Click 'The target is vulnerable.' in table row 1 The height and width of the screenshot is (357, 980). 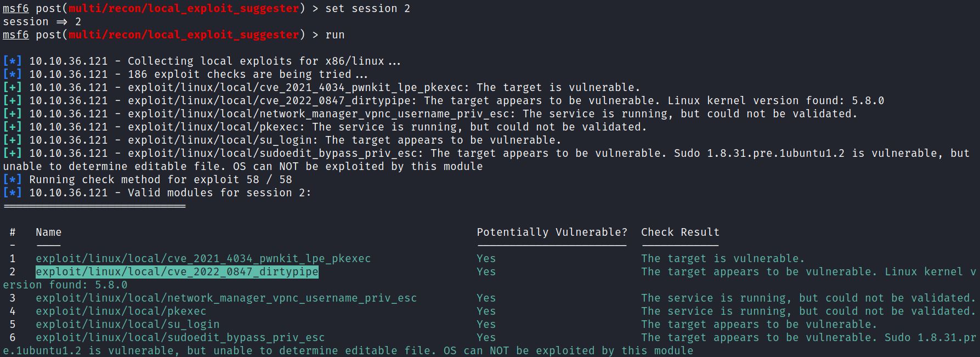click(723, 259)
